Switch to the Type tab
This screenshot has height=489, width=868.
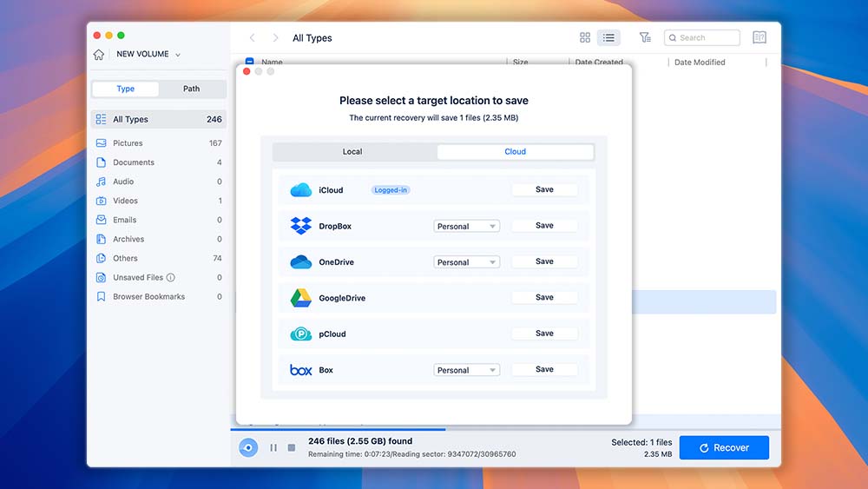(126, 89)
